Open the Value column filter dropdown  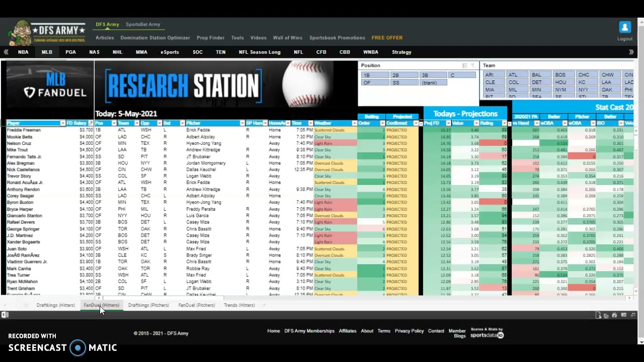pos(476,123)
